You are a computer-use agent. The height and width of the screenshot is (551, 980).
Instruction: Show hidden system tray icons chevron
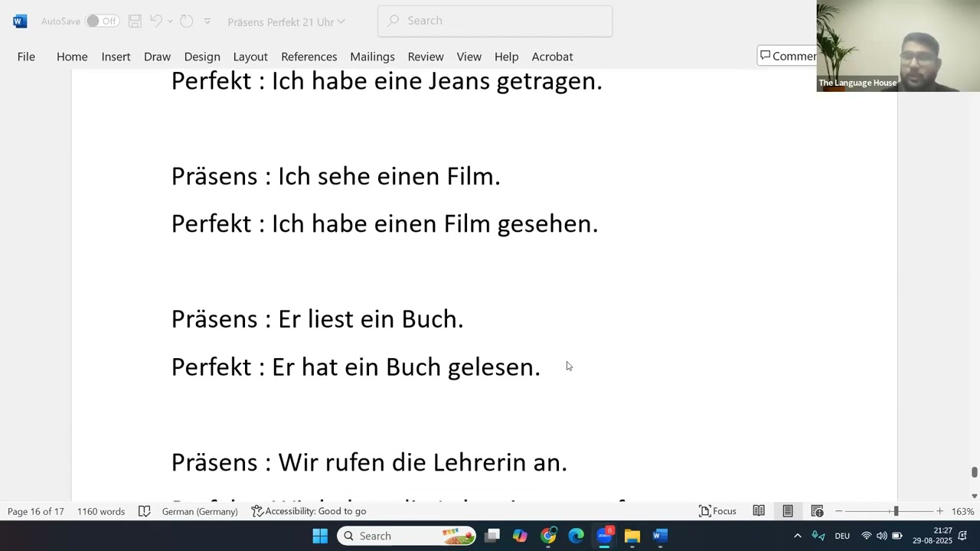point(797,536)
